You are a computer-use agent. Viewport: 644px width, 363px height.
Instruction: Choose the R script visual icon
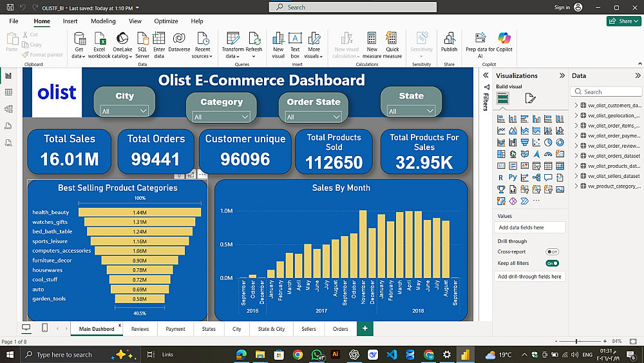pos(500,177)
